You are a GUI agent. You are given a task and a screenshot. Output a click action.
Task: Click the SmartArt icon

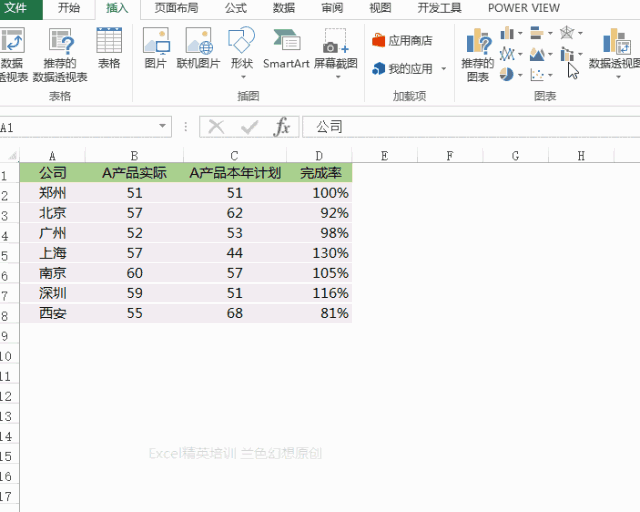(286, 48)
